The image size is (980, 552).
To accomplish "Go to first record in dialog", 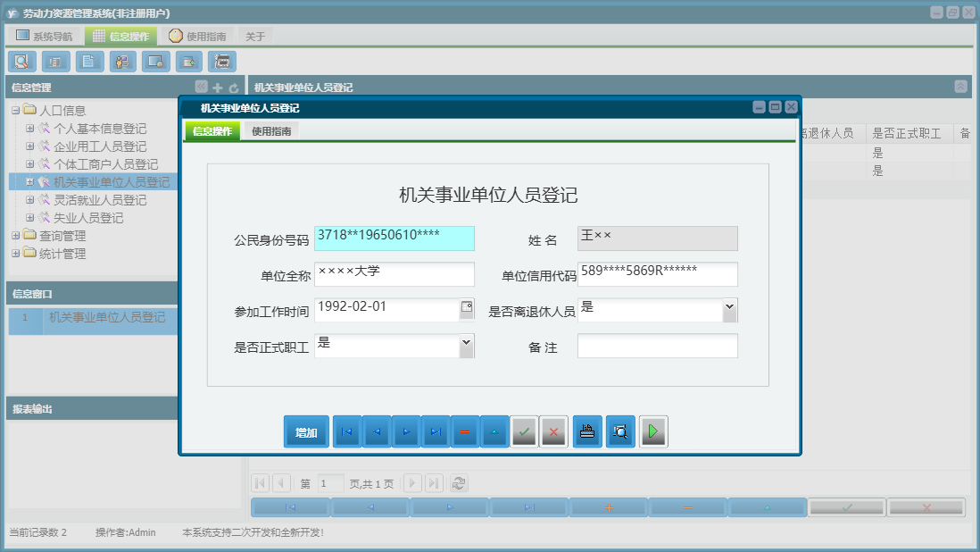I will pyautogui.click(x=347, y=431).
